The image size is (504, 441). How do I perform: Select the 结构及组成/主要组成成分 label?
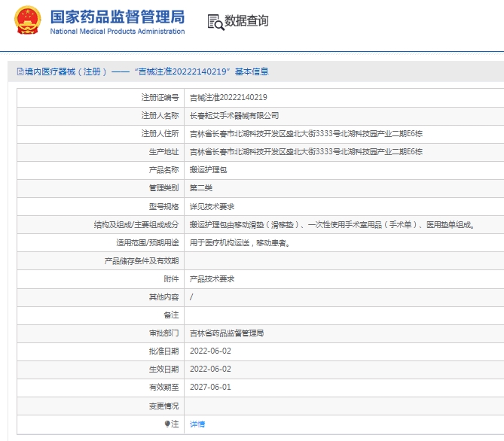point(136,225)
